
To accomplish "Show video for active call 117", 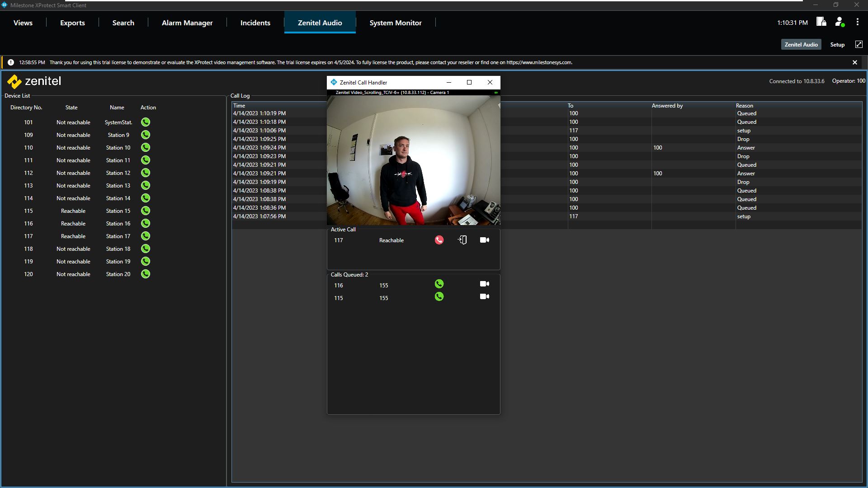I will [x=484, y=240].
